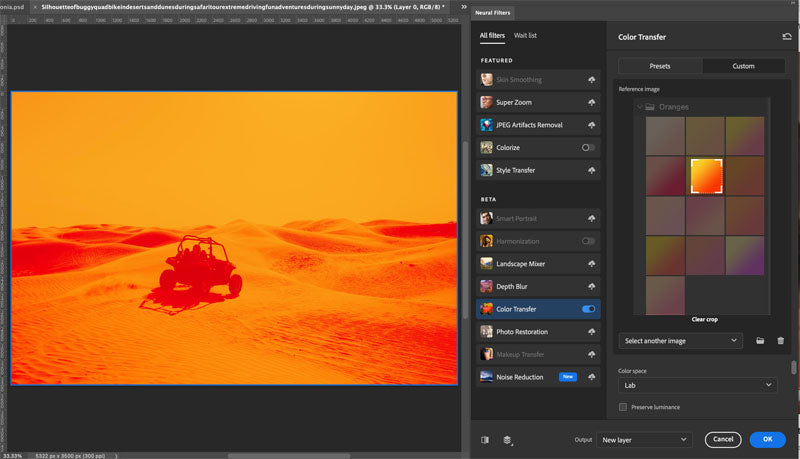Click the reset icon beside Color Transfer title
Image resolution: width=800 pixels, height=459 pixels.
[787, 37]
